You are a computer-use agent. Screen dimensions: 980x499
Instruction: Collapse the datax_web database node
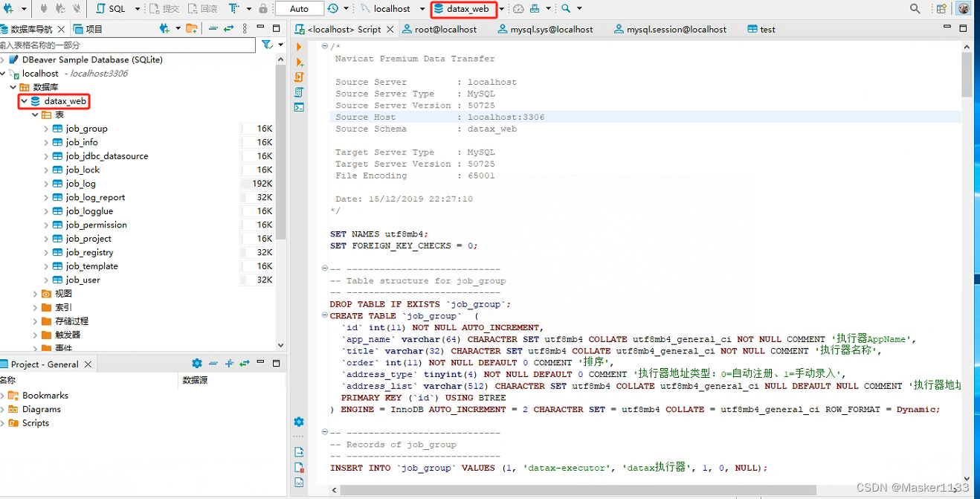(24, 101)
